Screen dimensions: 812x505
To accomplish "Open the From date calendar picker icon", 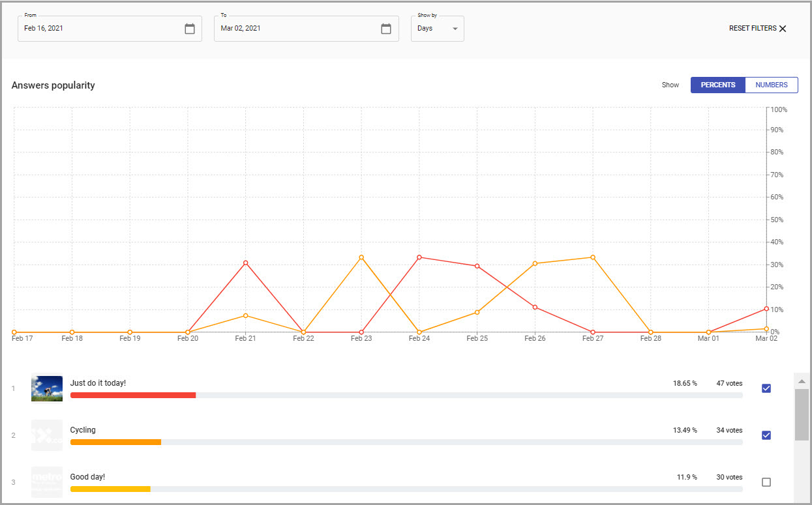I will (190, 29).
